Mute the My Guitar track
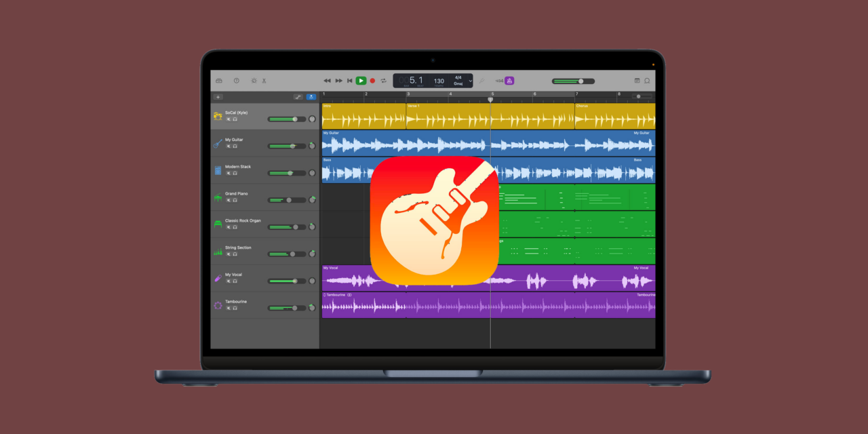The width and height of the screenshot is (868, 434). (229, 146)
